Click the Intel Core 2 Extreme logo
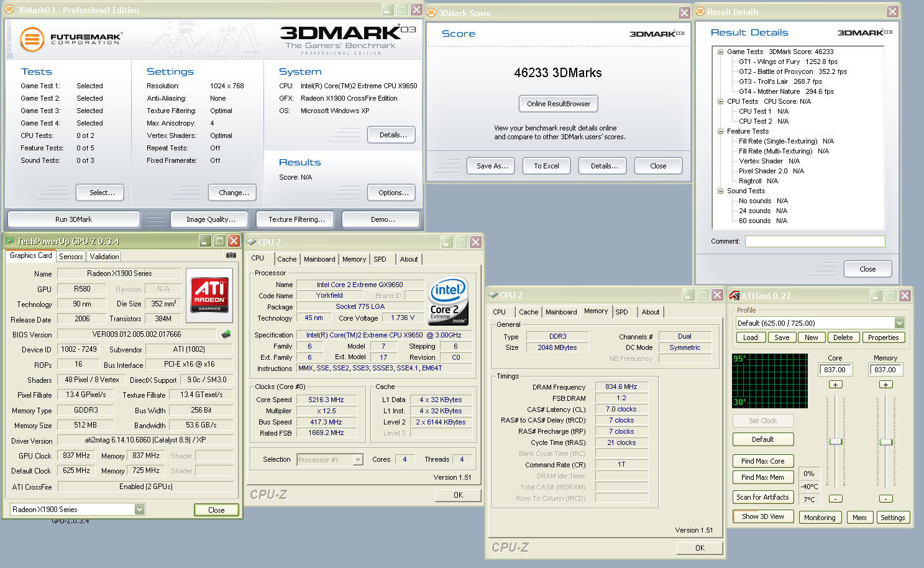Screen dimensions: 924x568 click(448, 300)
